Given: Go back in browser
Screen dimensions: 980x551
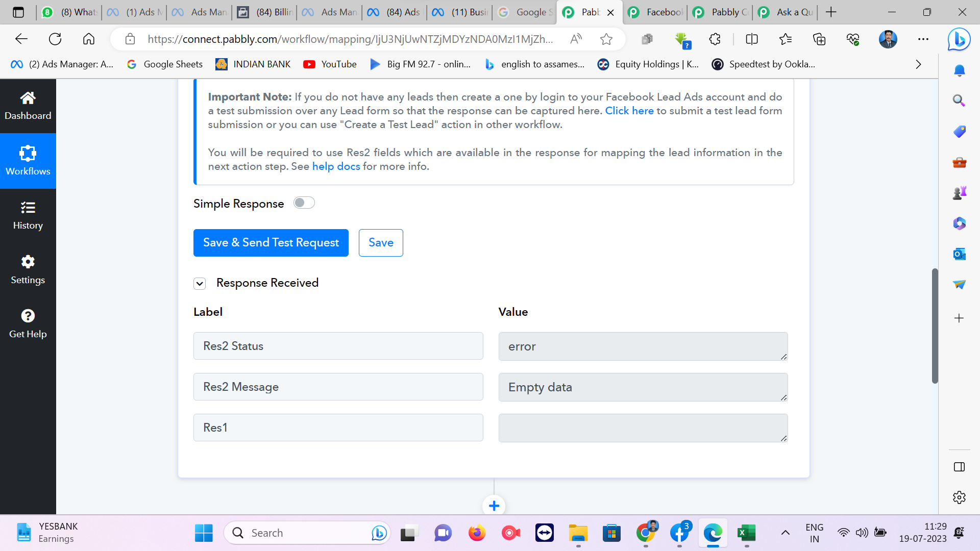Looking at the screenshot, I should tap(21, 39).
